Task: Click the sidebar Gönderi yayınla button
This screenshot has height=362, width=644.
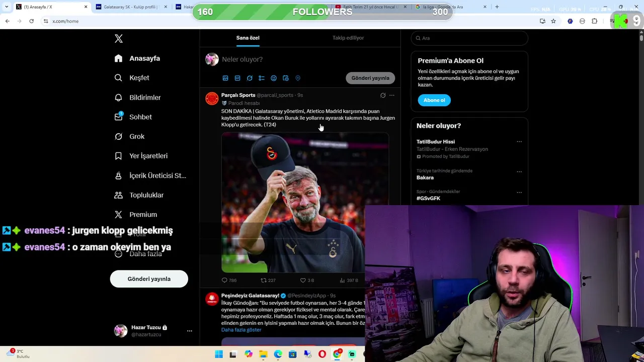Action: coord(149,279)
